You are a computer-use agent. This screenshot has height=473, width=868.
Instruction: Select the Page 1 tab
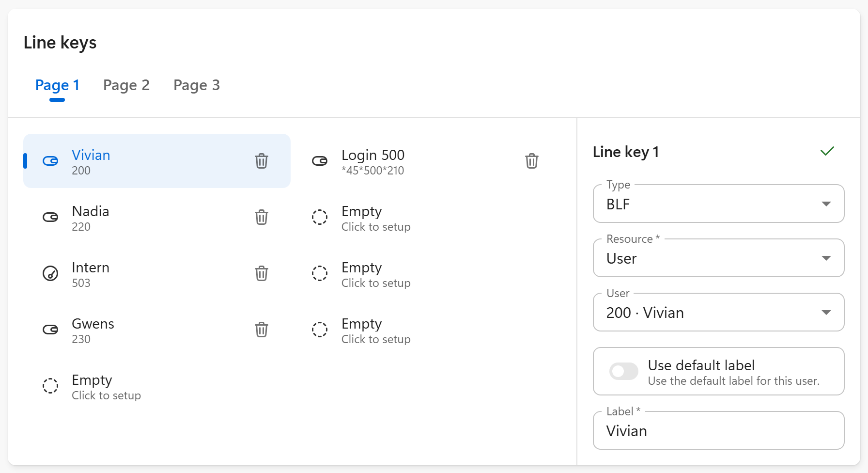pos(57,85)
